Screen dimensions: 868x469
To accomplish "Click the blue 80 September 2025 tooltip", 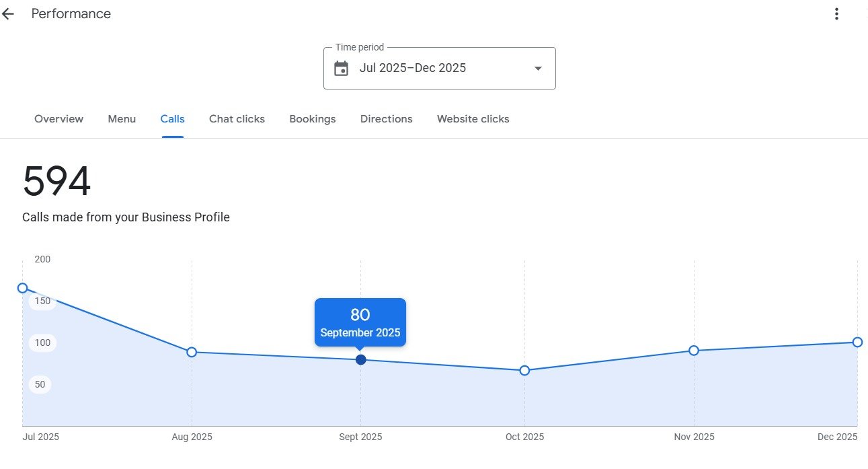I will tap(360, 322).
